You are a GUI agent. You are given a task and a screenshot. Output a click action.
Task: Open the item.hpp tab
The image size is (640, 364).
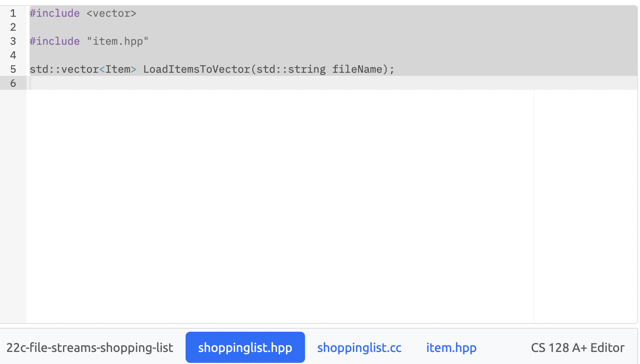pos(451,347)
